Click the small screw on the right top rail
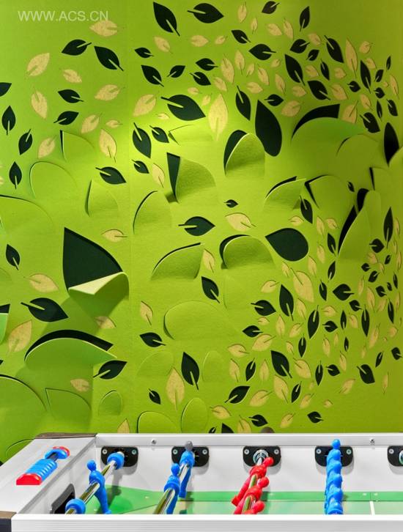 (372, 441)
